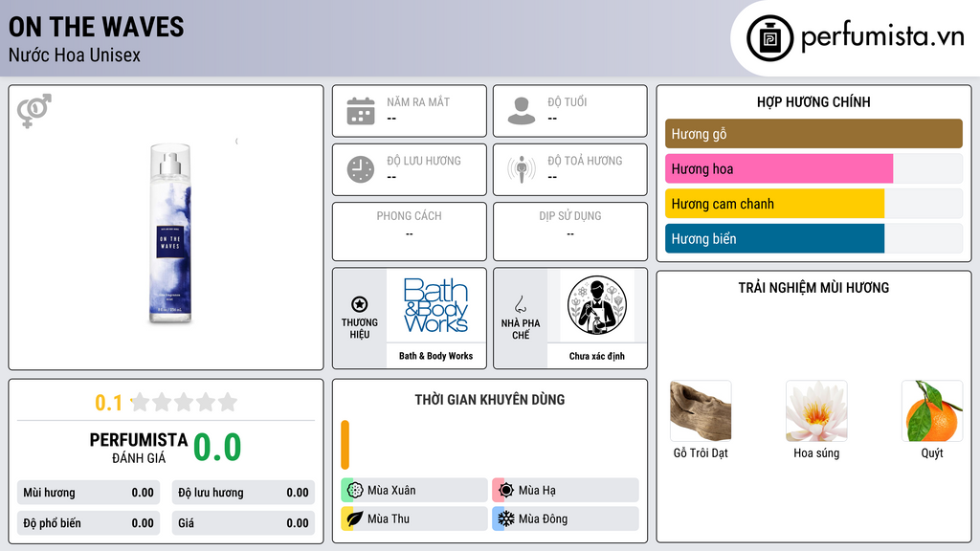Click the perfumer illustration in Nhà Pha Chế card

coord(597,305)
